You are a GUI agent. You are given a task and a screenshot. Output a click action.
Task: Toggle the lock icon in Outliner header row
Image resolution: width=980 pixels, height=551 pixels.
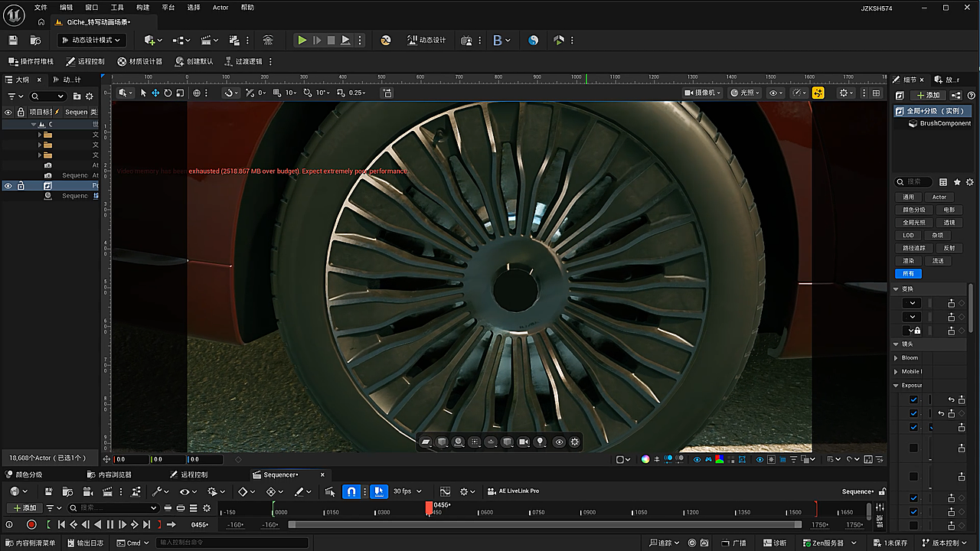pyautogui.click(x=21, y=112)
